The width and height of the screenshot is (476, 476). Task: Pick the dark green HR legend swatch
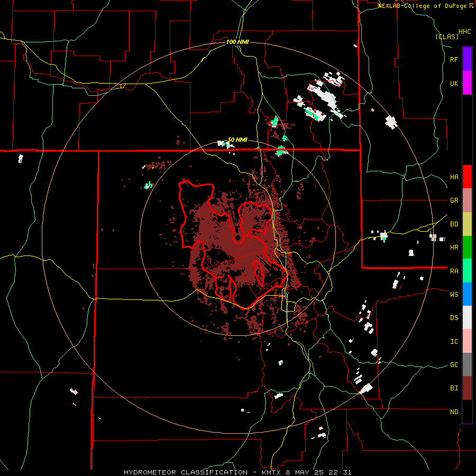point(467,247)
